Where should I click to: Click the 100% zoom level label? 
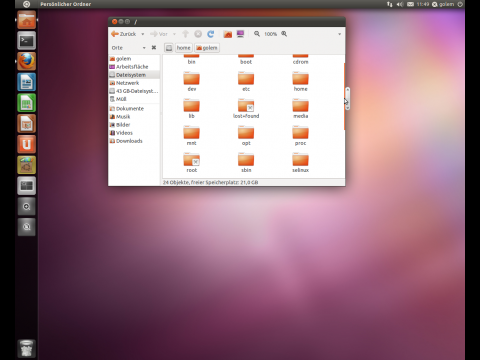click(271, 34)
